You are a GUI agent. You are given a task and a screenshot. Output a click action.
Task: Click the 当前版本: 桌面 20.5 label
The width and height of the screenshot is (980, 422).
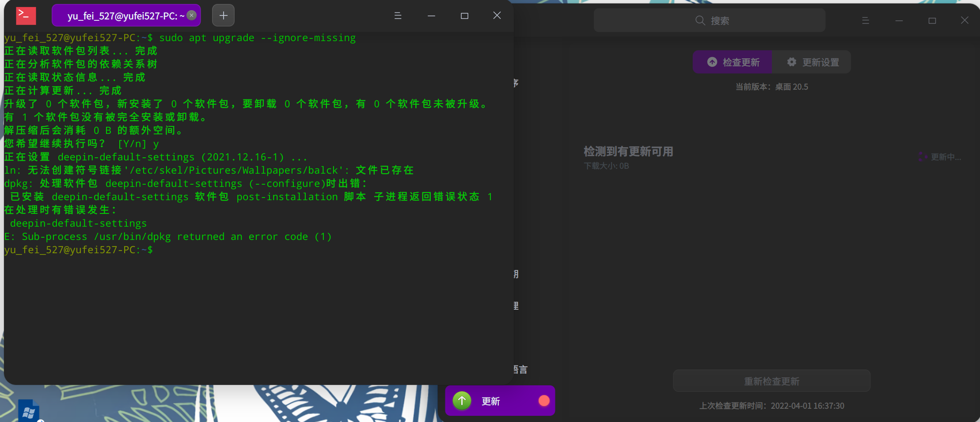click(x=771, y=87)
